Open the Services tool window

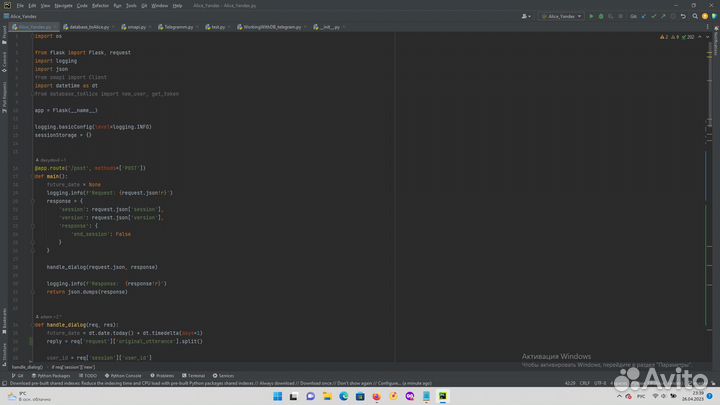pos(224,376)
